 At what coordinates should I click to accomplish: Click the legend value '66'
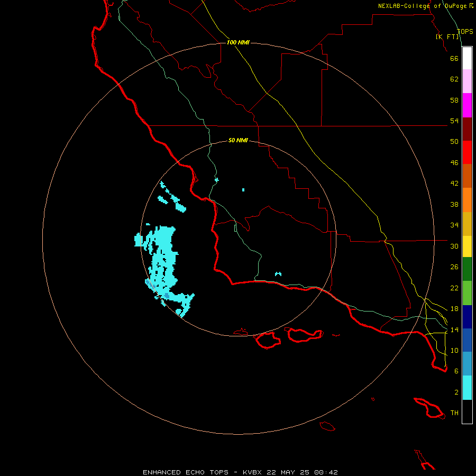coord(454,58)
